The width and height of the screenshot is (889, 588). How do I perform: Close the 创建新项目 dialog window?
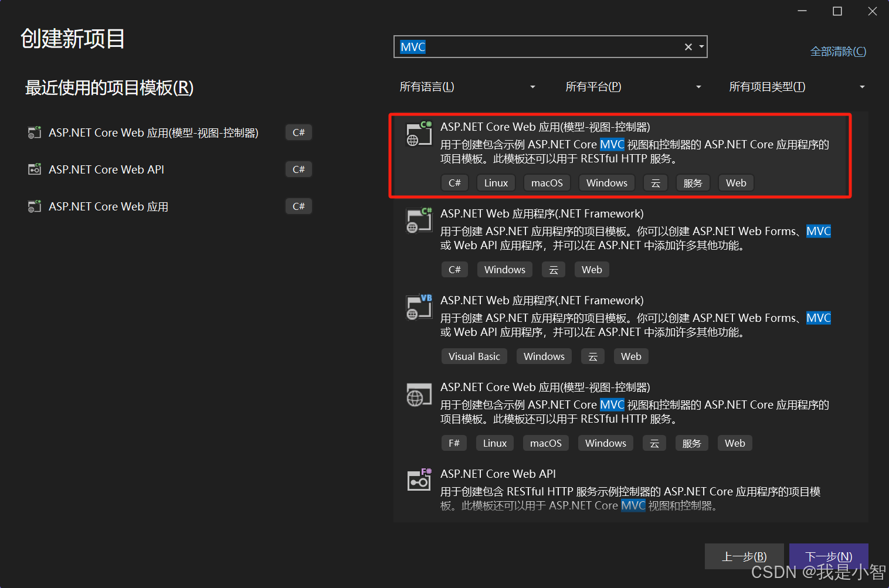click(873, 11)
